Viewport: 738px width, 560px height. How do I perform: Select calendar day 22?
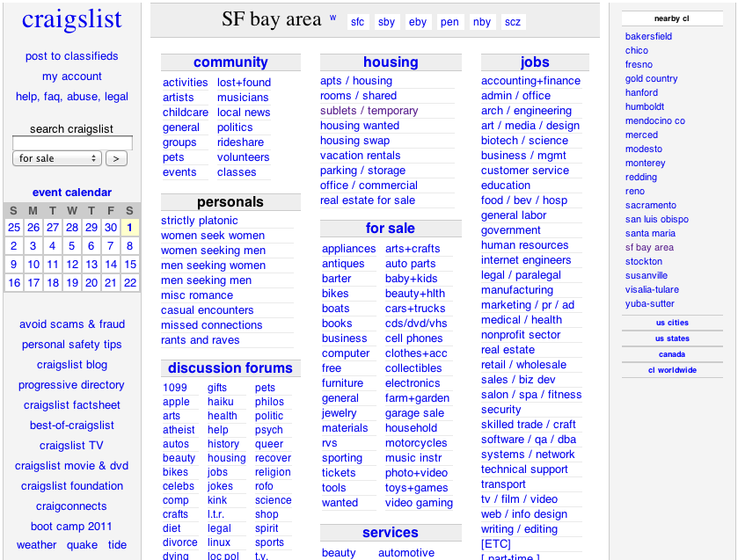(130, 282)
